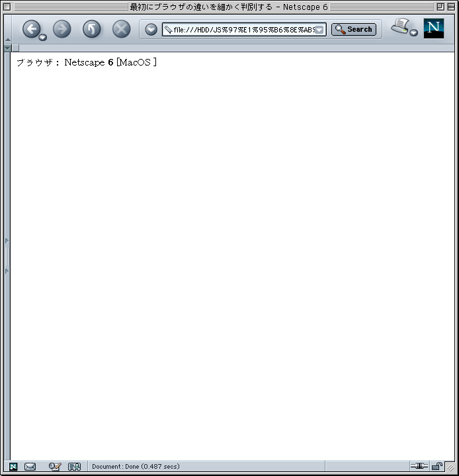This screenshot has height=476, width=459.
Task: Open the Back button history dropdown
Action: pyautogui.click(x=43, y=37)
